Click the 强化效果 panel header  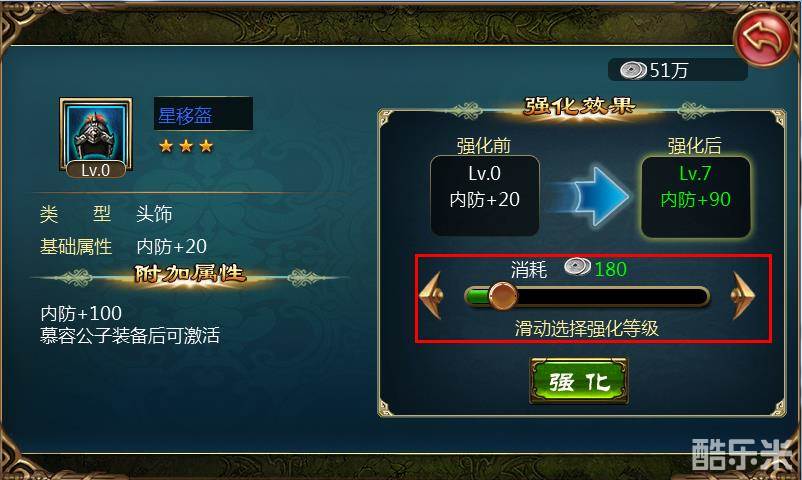pyautogui.click(x=580, y=106)
